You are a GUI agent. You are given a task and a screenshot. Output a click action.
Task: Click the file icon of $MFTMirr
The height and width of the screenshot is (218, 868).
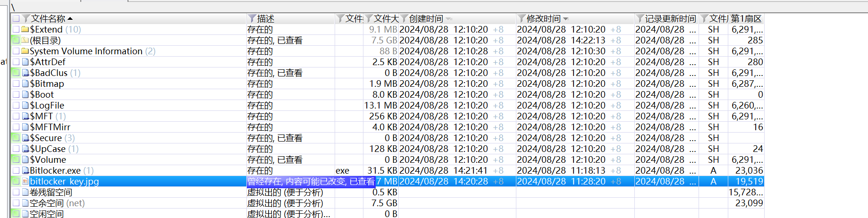[25, 127]
